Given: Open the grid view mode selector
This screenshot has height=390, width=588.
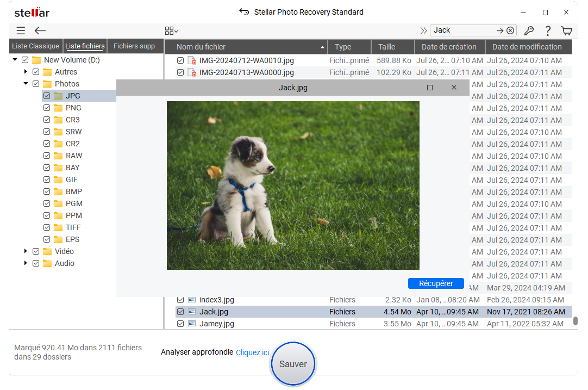Looking at the screenshot, I should [171, 31].
